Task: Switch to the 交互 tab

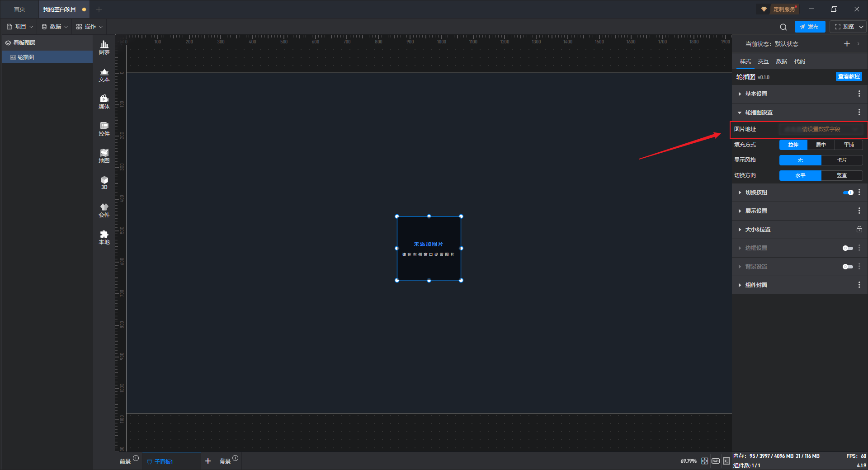Action: pos(763,61)
